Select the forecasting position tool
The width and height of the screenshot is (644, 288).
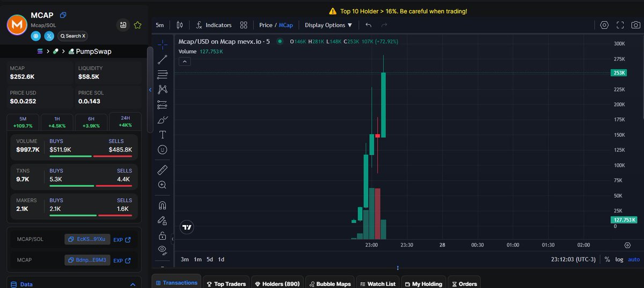click(163, 104)
